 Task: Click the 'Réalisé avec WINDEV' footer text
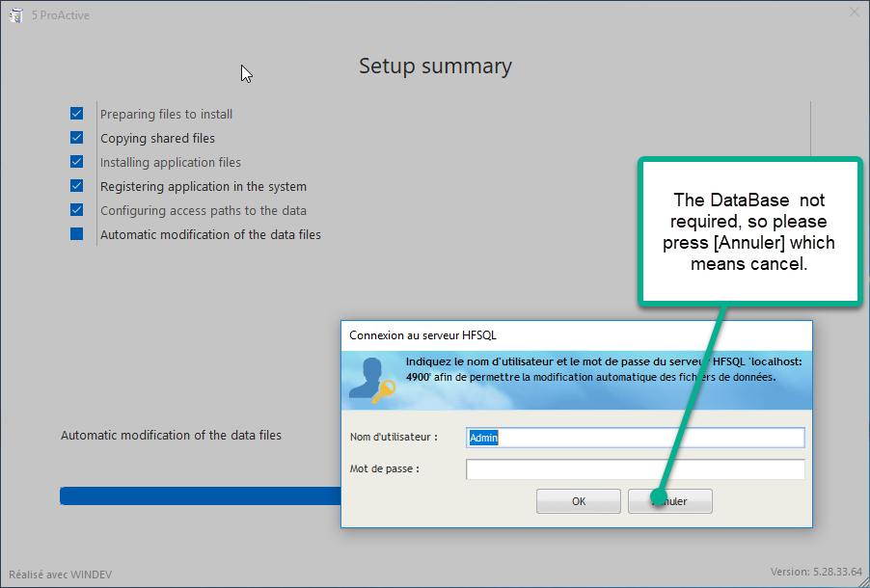(x=60, y=575)
